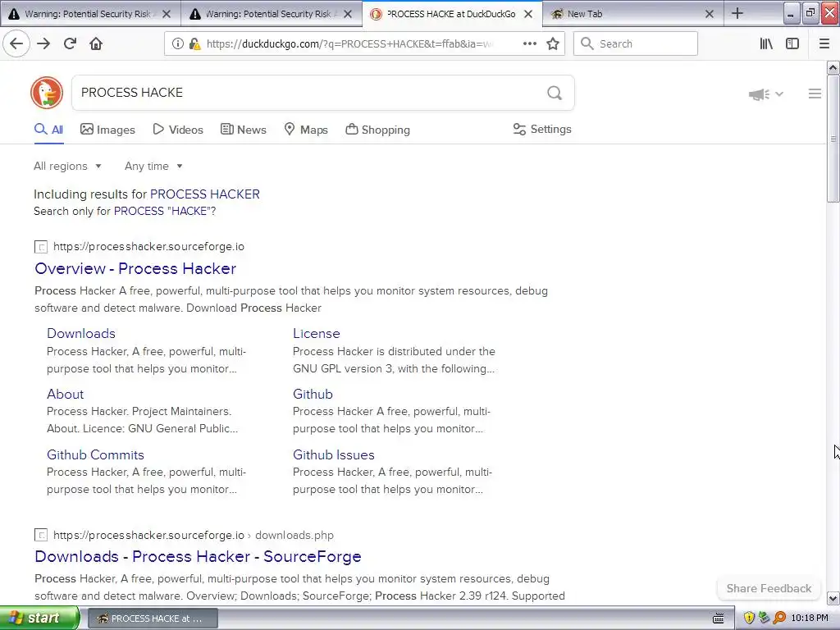Image resolution: width=840 pixels, height=630 pixels.
Task: Open the on-screen keyboard tray icon
Action: (719, 619)
